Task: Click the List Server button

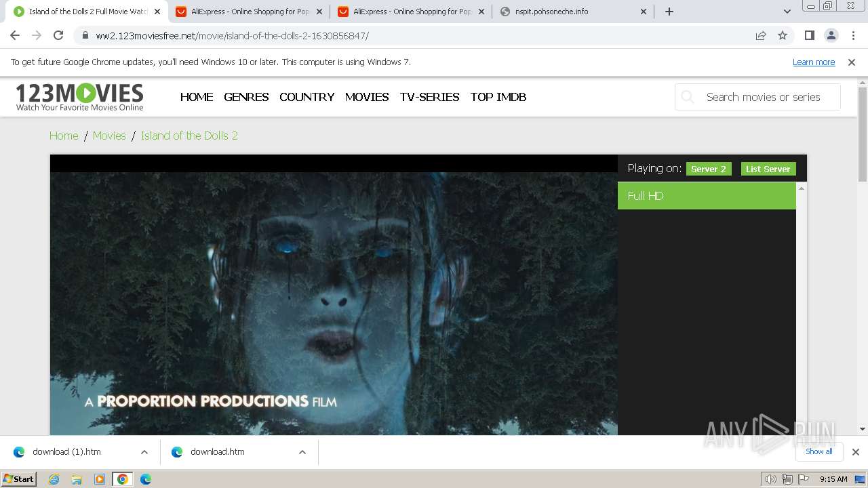Action: 768,169
